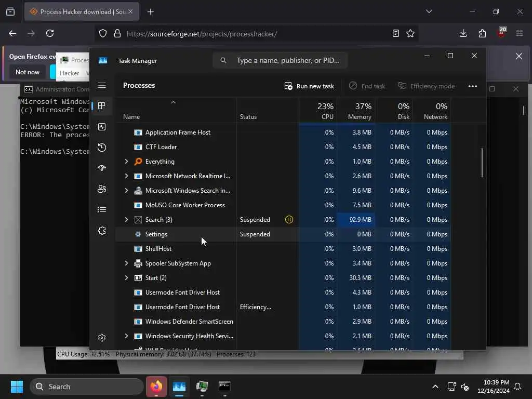Click Spooler SubSystem printer icon
This screenshot has width=532, height=399.
(138, 263)
